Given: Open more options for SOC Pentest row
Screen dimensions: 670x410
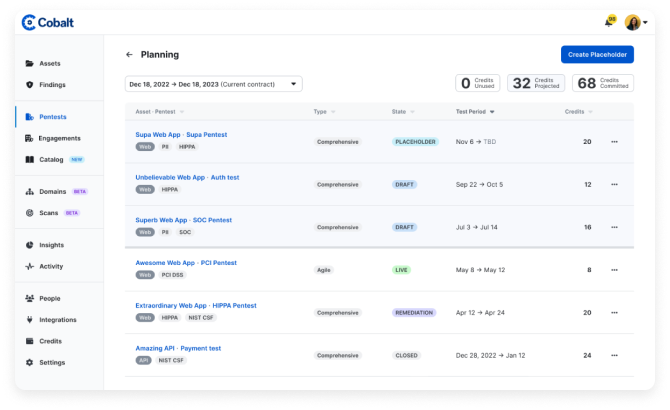Looking at the screenshot, I should click(614, 227).
